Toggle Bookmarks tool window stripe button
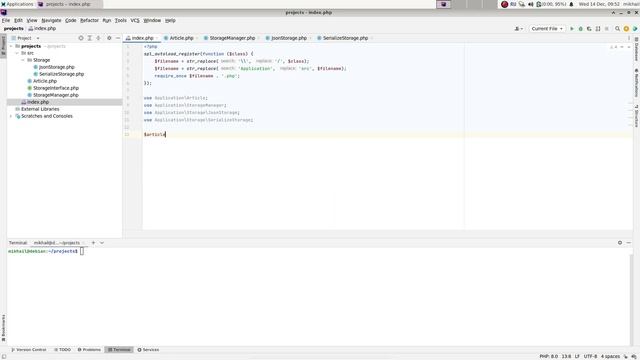 coord(3,328)
